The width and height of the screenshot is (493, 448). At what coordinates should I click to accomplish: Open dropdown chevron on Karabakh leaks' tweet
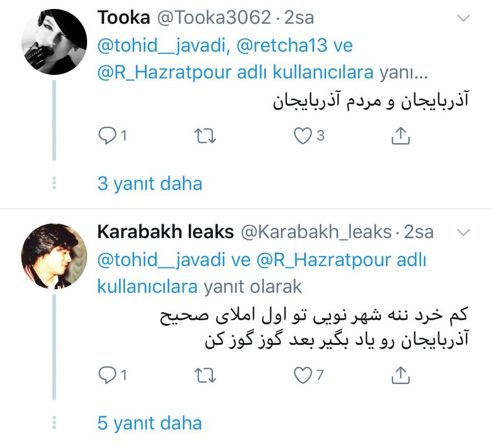(464, 233)
